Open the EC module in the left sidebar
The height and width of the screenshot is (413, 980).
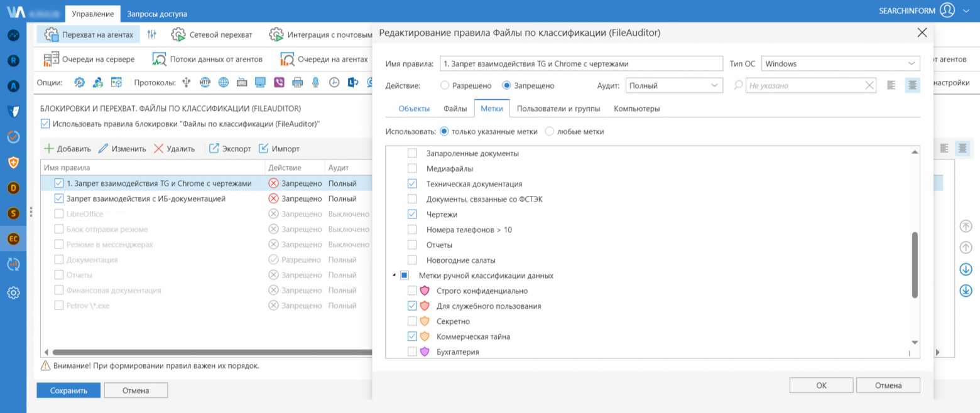(13, 239)
